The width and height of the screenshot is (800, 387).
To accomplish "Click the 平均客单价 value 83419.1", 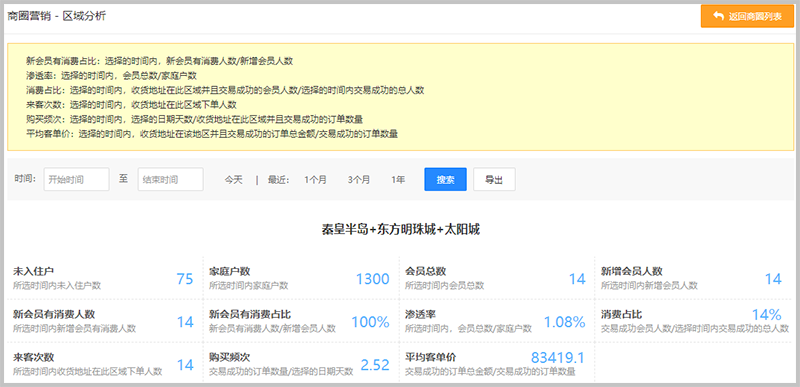I will click(x=558, y=357).
